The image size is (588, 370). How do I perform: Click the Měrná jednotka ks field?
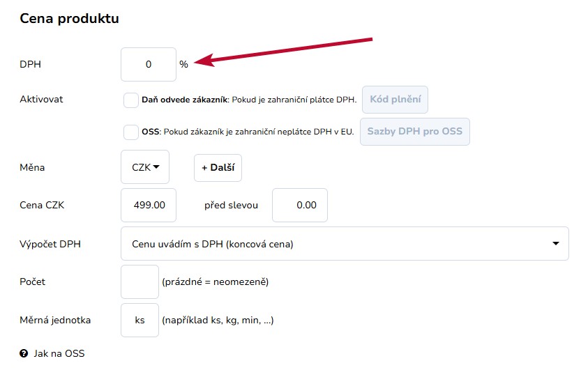[140, 321]
